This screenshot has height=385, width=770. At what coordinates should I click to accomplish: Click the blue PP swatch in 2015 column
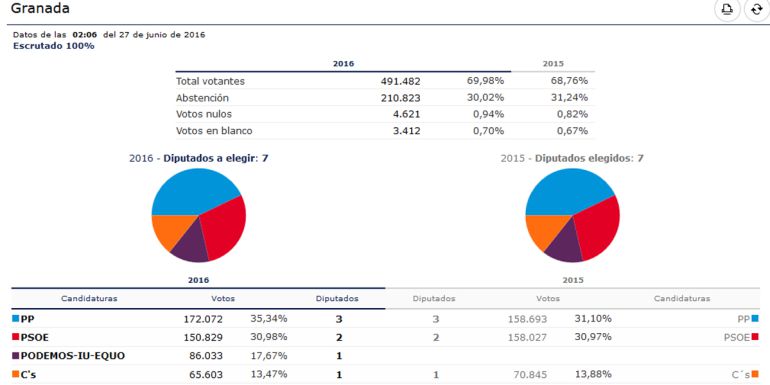(x=755, y=318)
